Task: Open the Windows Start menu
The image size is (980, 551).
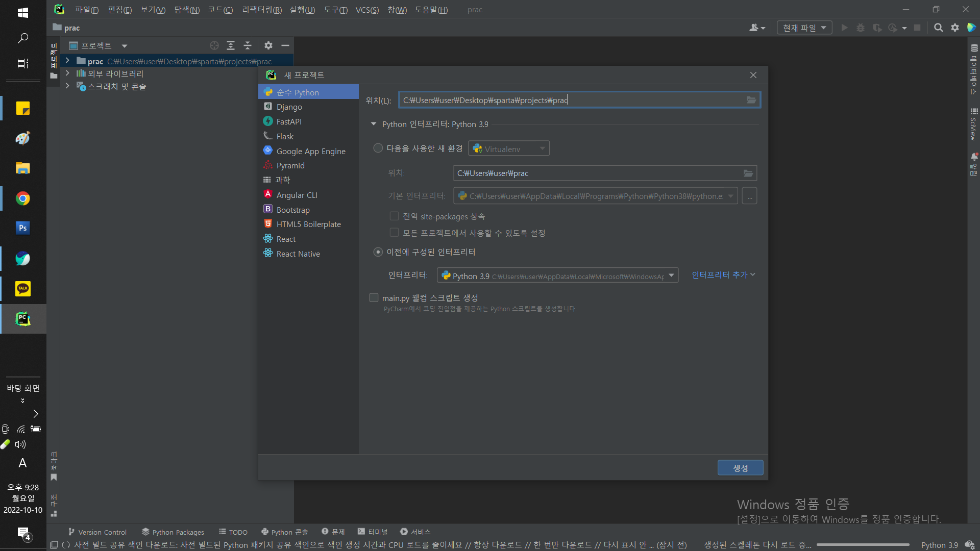Action: click(x=22, y=12)
